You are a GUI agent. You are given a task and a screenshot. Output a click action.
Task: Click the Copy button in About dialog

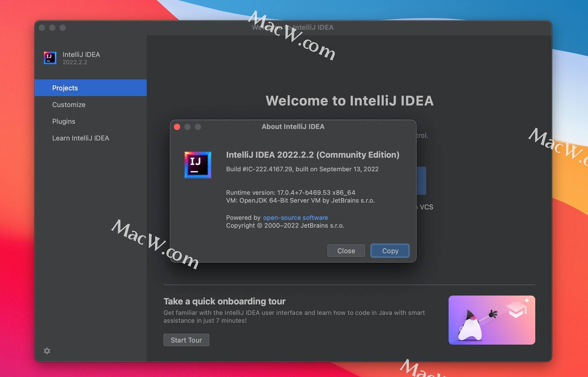coord(390,250)
